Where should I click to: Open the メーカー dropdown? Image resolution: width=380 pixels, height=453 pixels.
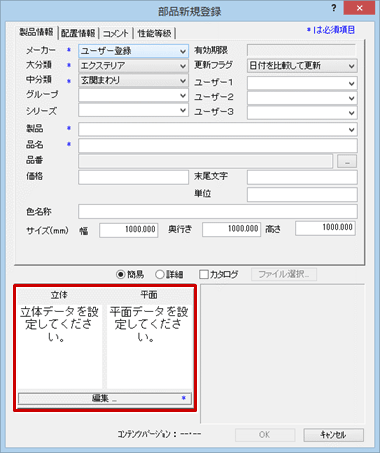click(x=133, y=51)
